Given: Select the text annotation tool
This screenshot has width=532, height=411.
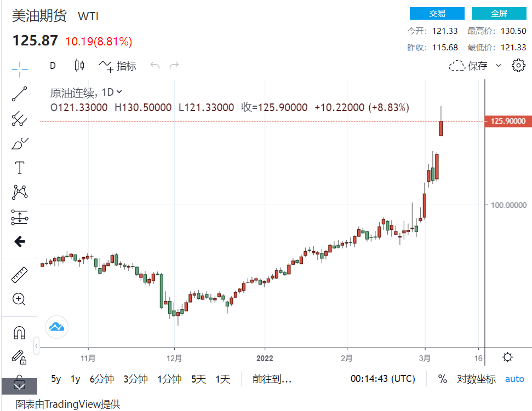Looking at the screenshot, I should (x=20, y=168).
